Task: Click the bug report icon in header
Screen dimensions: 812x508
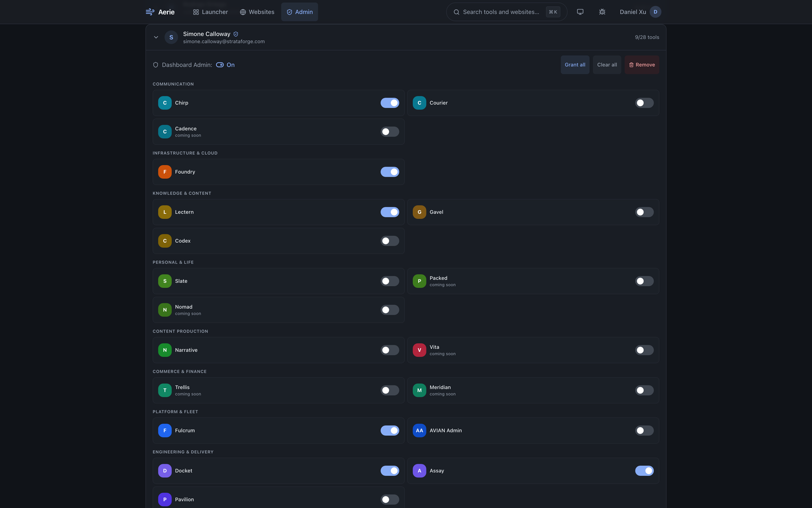Action: (x=602, y=12)
